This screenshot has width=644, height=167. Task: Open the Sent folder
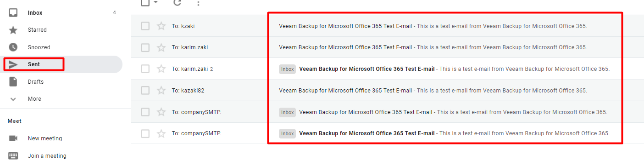pyautogui.click(x=34, y=64)
